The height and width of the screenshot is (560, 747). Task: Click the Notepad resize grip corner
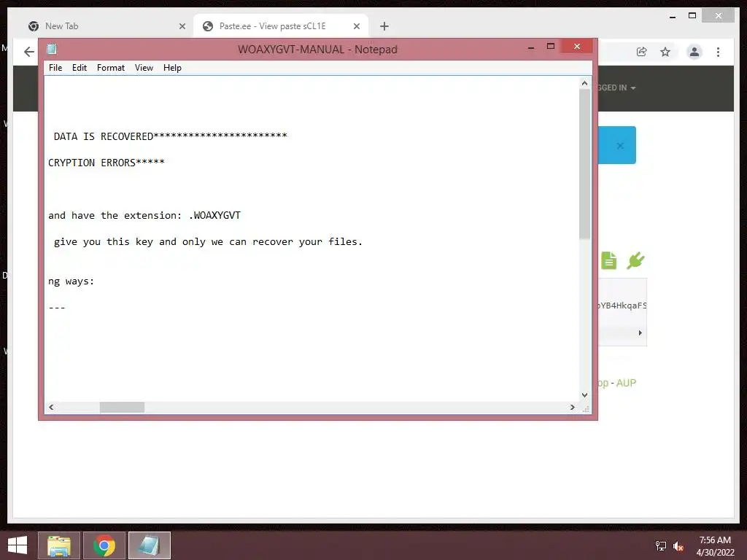point(586,408)
